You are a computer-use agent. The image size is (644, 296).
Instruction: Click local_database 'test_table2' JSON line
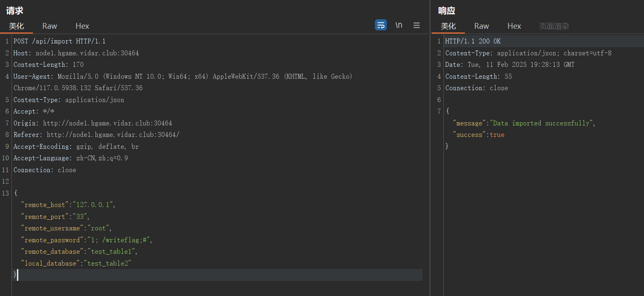tap(76, 263)
